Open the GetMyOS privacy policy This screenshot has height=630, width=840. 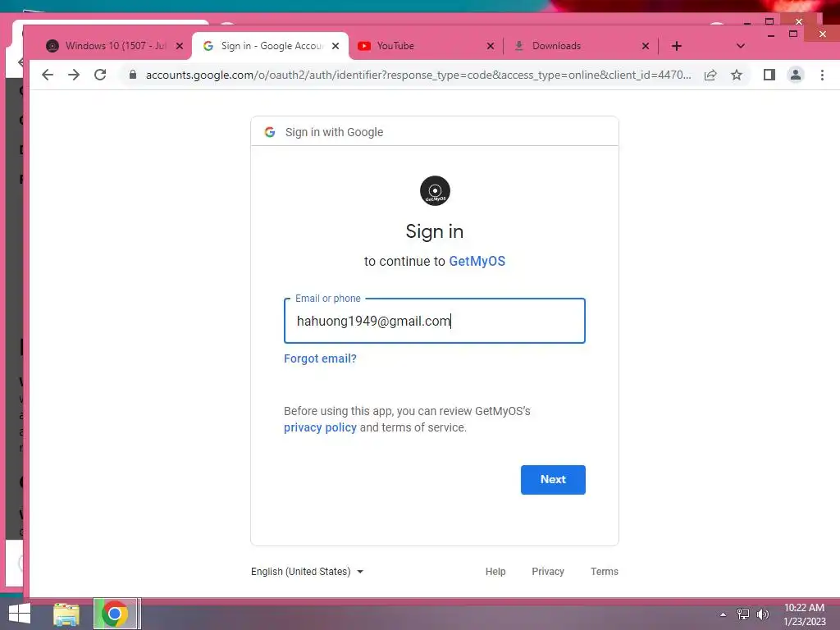[x=320, y=427]
